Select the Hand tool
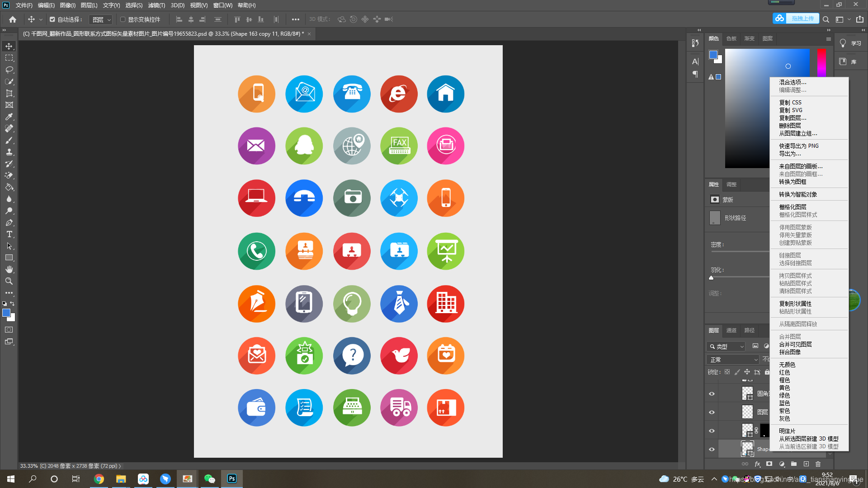The height and width of the screenshot is (488, 868). 9,269
